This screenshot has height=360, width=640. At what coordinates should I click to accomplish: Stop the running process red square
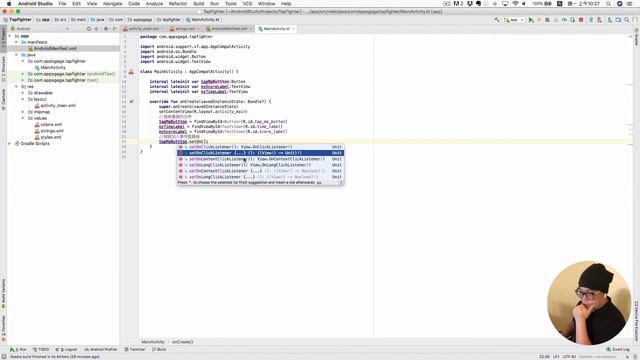click(581, 20)
